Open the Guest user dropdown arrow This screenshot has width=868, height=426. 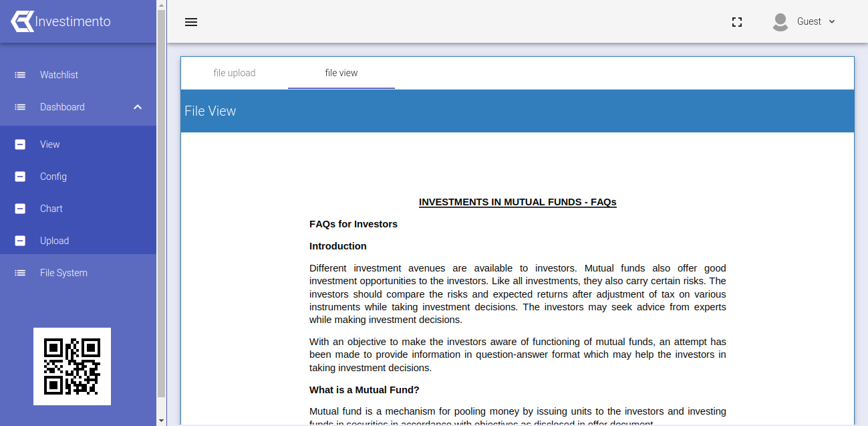tap(832, 21)
